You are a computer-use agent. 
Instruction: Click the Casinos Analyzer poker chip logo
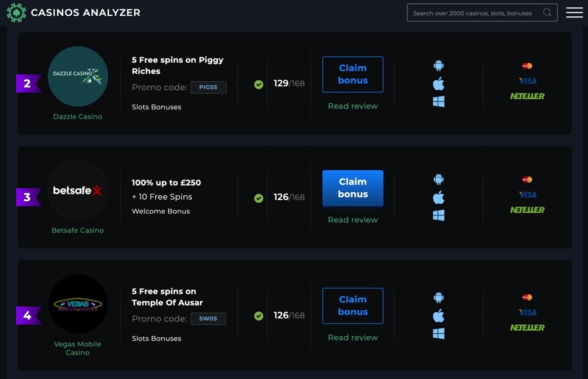[x=16, y=13]
